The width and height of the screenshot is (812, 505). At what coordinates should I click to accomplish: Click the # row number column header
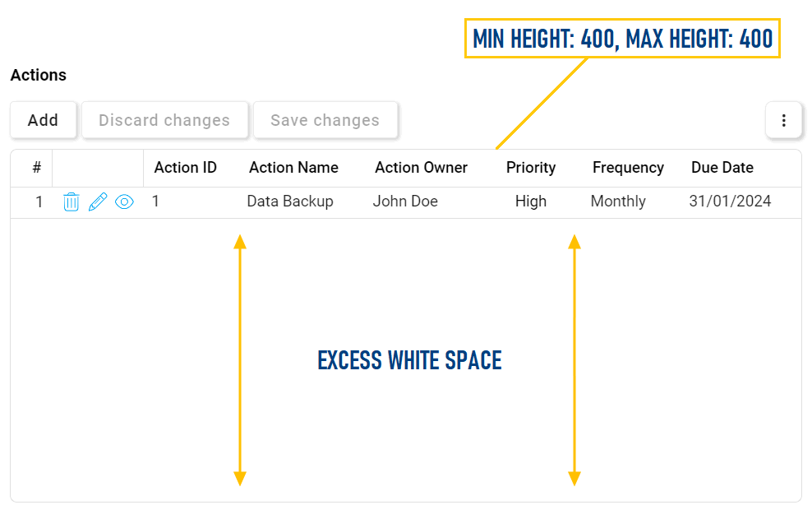click(37, 168)
